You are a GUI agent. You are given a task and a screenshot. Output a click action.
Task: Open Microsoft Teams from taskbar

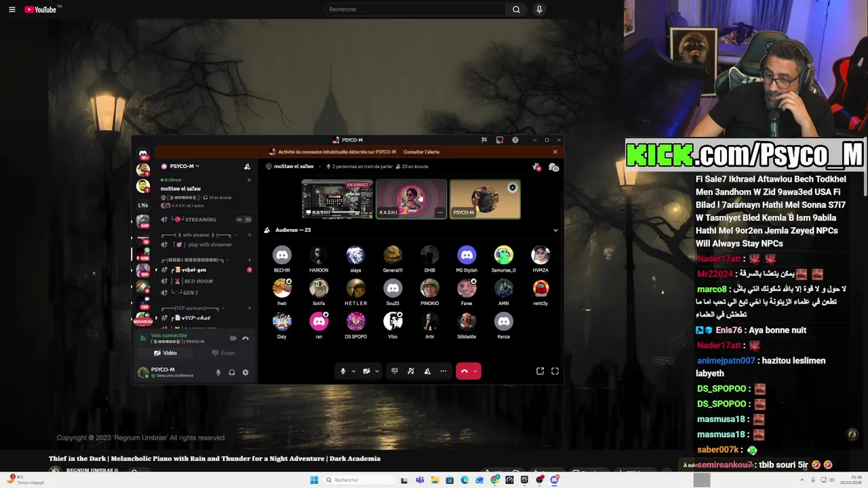420,480
